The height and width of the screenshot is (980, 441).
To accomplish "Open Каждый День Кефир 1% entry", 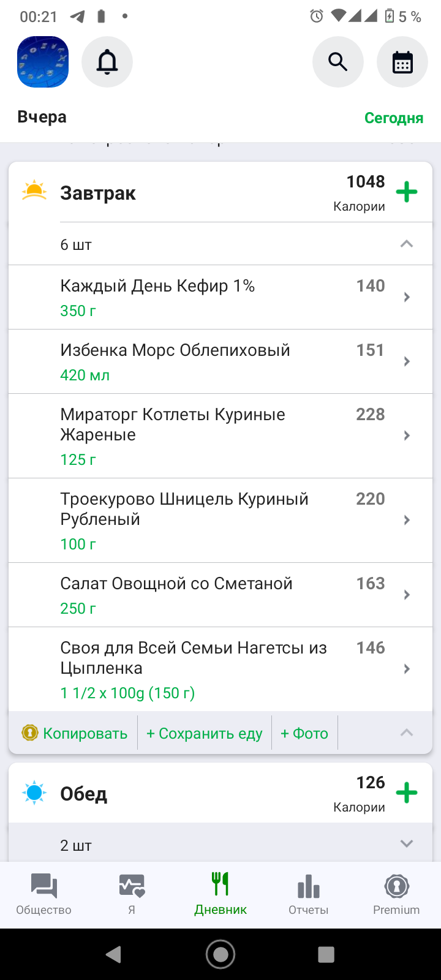I will (x=184, y=297).
